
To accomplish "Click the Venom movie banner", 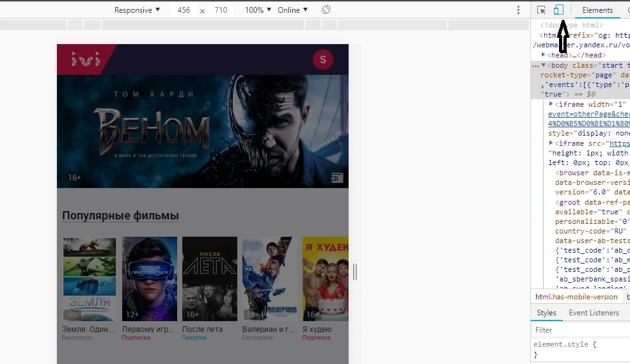I will coord(203,131).
